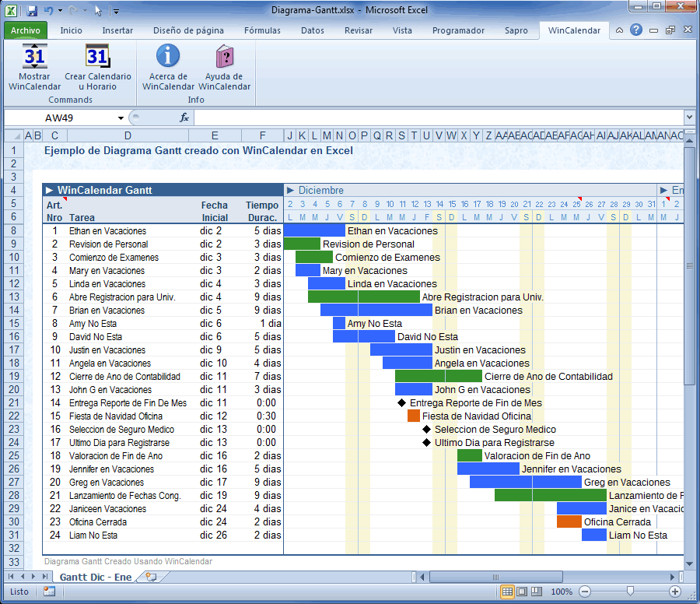
Task: Select the Gantt Dic - Ene sheet tab
Action: [x=95, y=577]
